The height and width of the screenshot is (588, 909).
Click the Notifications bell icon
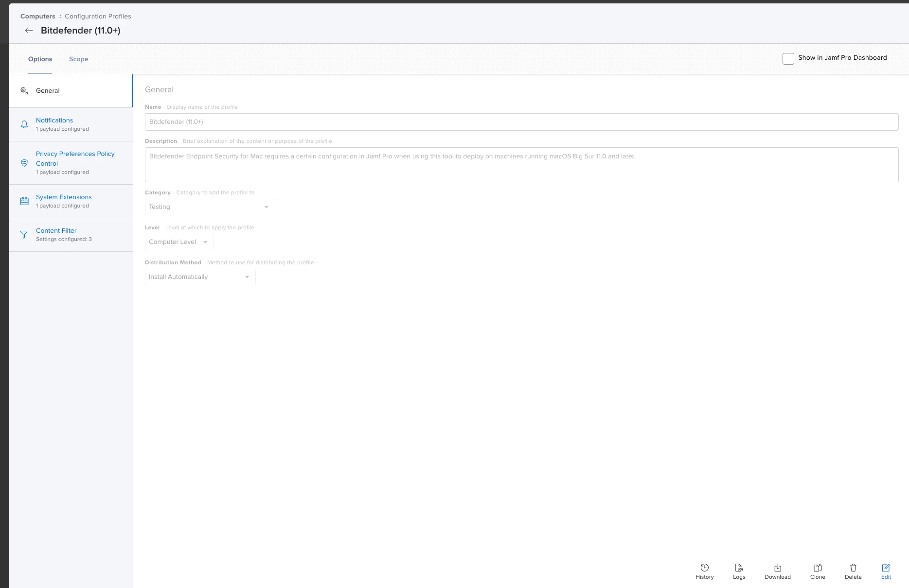[x=24, y=124]
